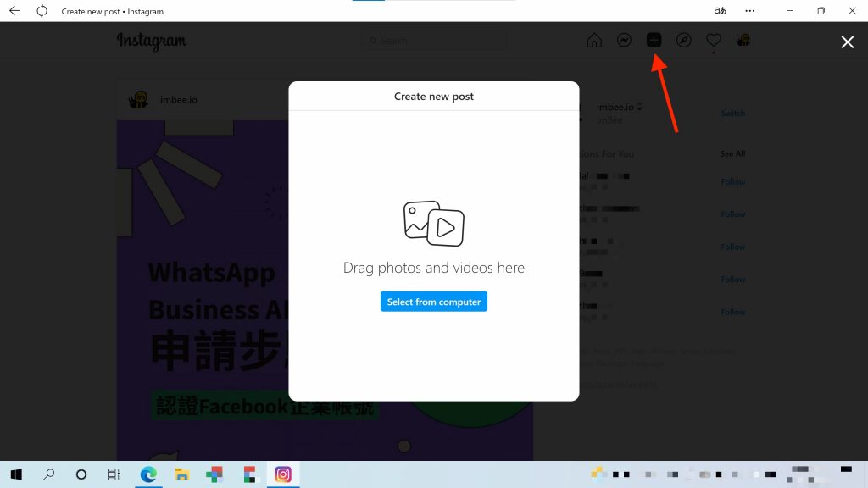Follow the fourth suggested account
The height and width of the screenshot is (488, 868).
click(x=732, y=280)
